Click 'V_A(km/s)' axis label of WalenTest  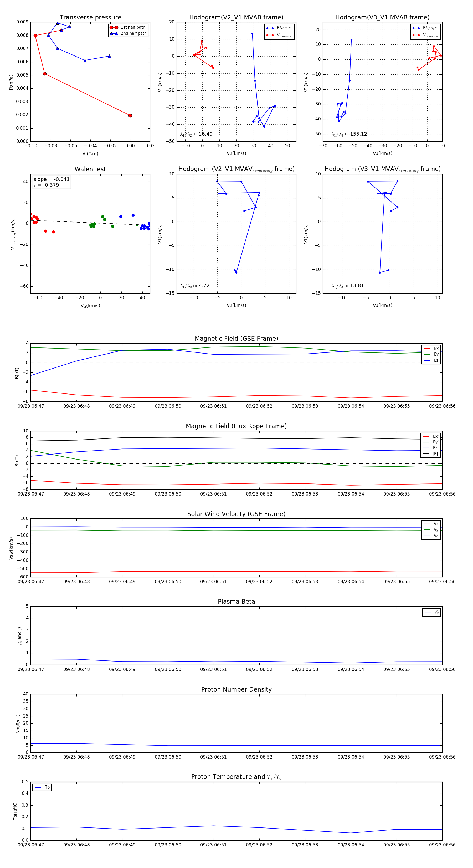pyautogui.click(x=90, y=306)
